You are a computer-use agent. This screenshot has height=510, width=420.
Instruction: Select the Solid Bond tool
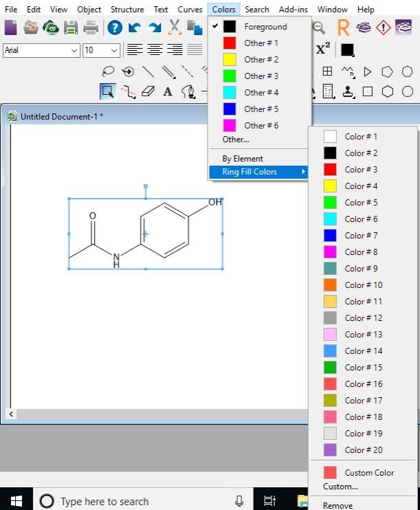(x=148, y=71)
